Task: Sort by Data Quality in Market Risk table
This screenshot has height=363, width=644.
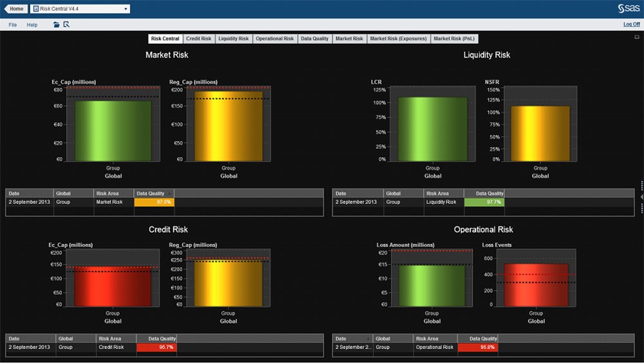Action: (x=154, y=193)
